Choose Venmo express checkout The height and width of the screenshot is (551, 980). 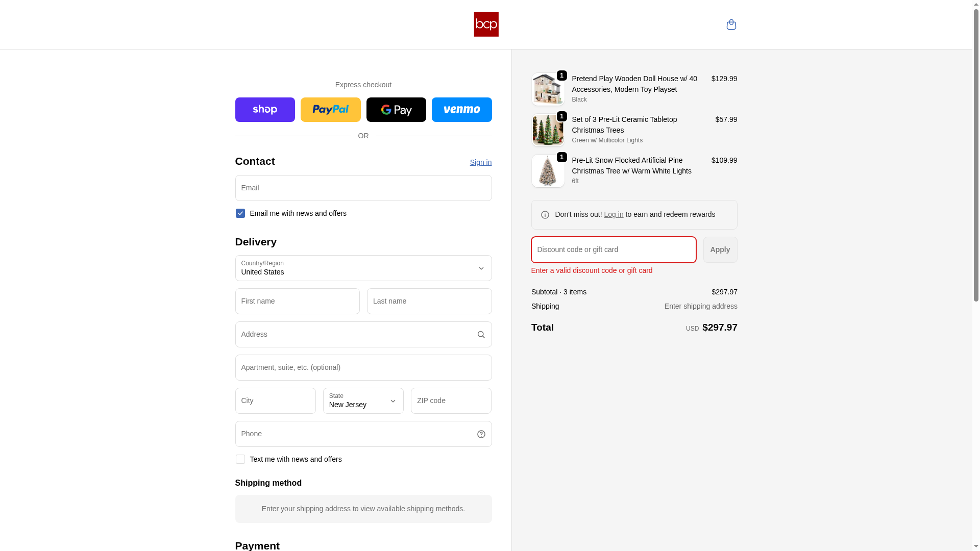(x=461, y=110)
